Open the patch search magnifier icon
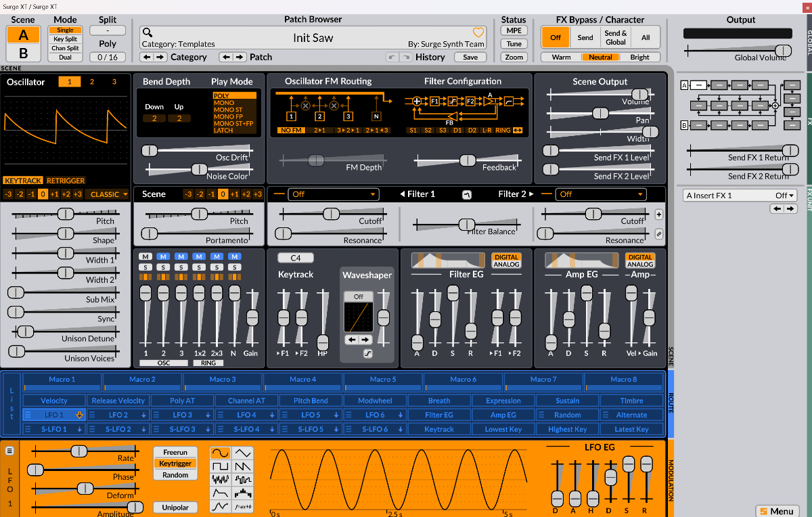The height and width of the screenshot is (517, 812). click(148, 32)
